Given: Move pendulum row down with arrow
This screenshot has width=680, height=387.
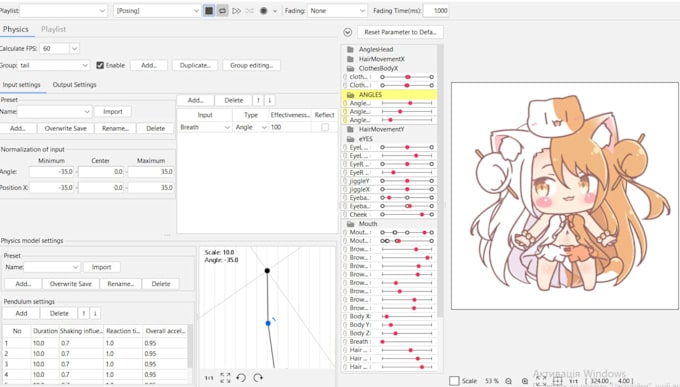Looking at the screenshot, I should pyautogui.click(x=95, y=313).
